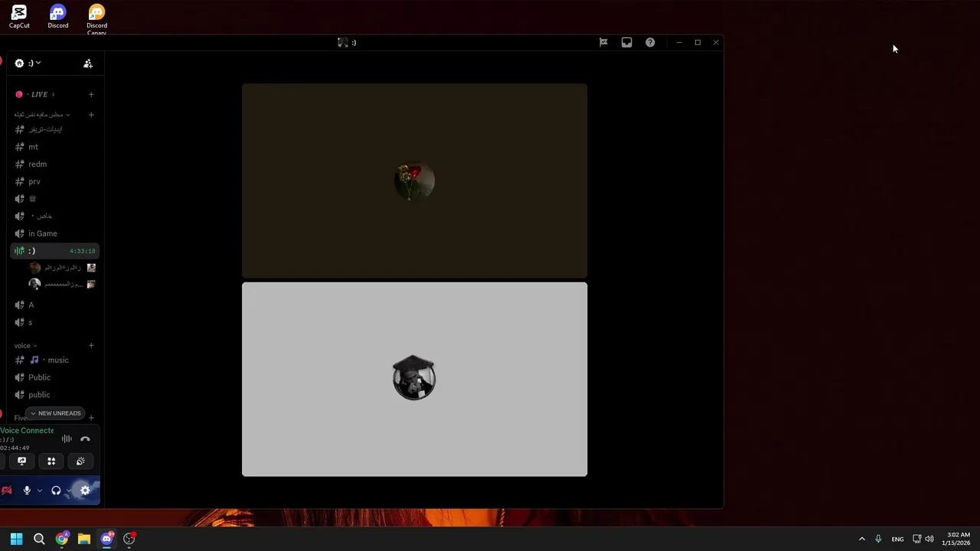Open microphone input options arrow
980x551 pixels.
pyautogui.click(x=39, y=491)
